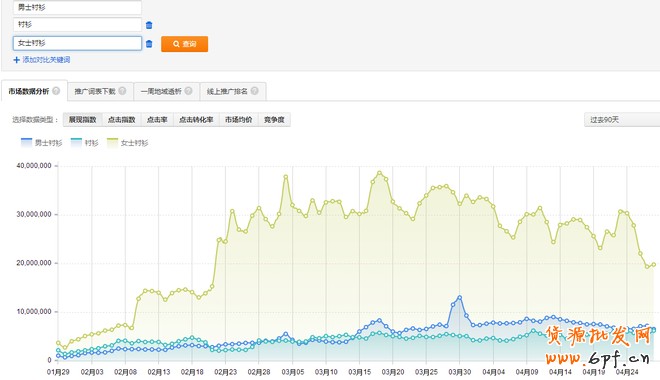
Task: Click the 02月23 date label on x-axis
Action: [x=226, y=372]
